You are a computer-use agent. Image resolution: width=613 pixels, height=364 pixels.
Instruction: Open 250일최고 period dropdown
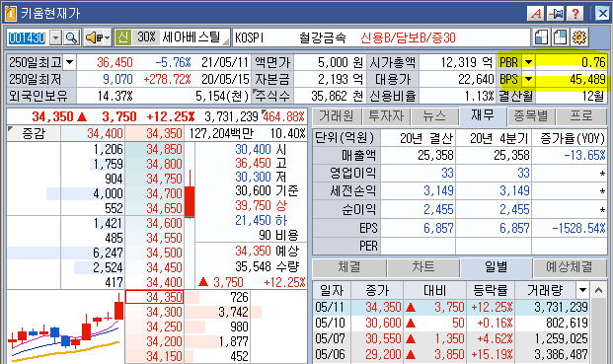69,62
